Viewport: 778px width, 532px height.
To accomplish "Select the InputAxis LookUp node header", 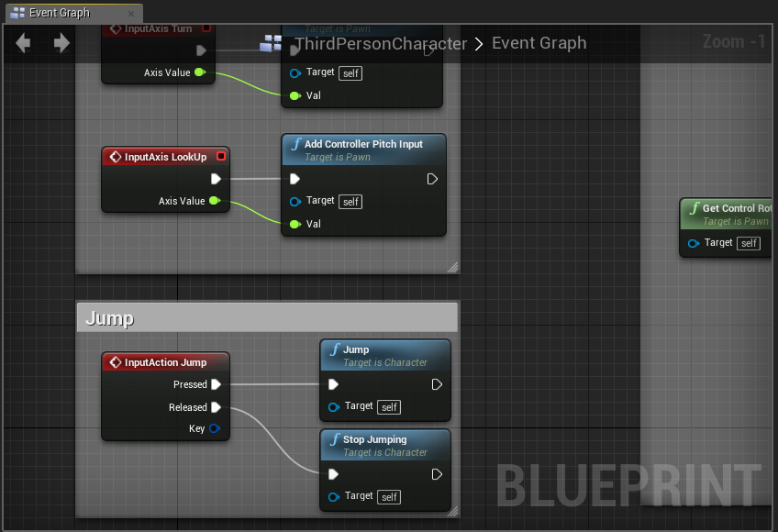I will [x=166, y=157].
